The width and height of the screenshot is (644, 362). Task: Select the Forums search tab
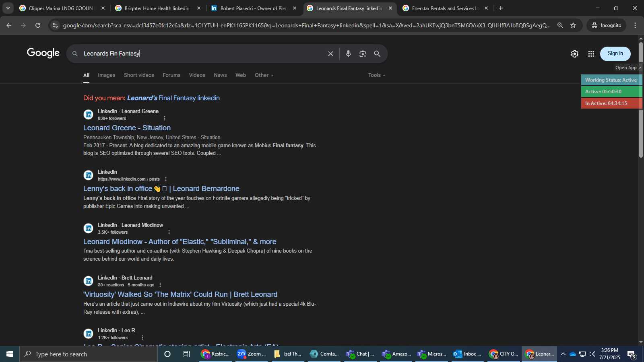(171, 75)
